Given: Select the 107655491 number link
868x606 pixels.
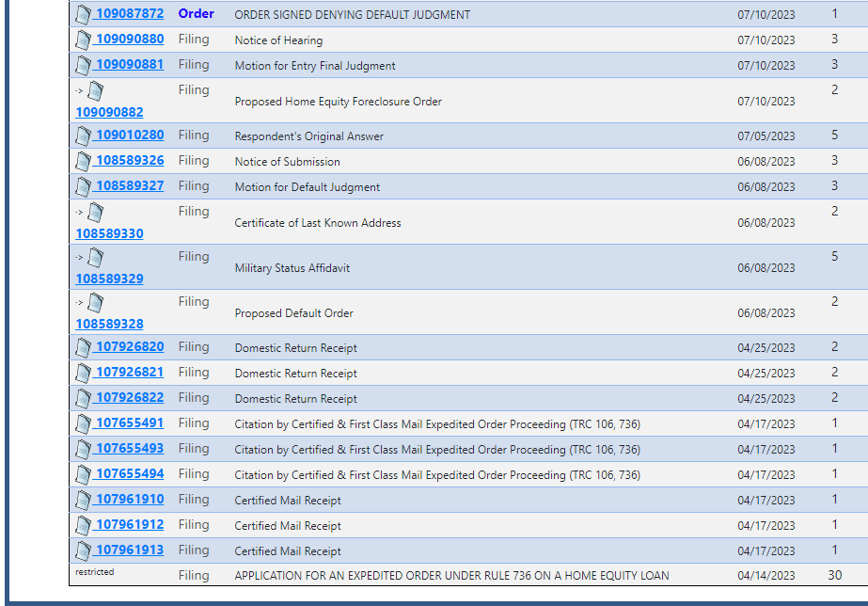Looking at the screenshot, I should click(130, 423).
